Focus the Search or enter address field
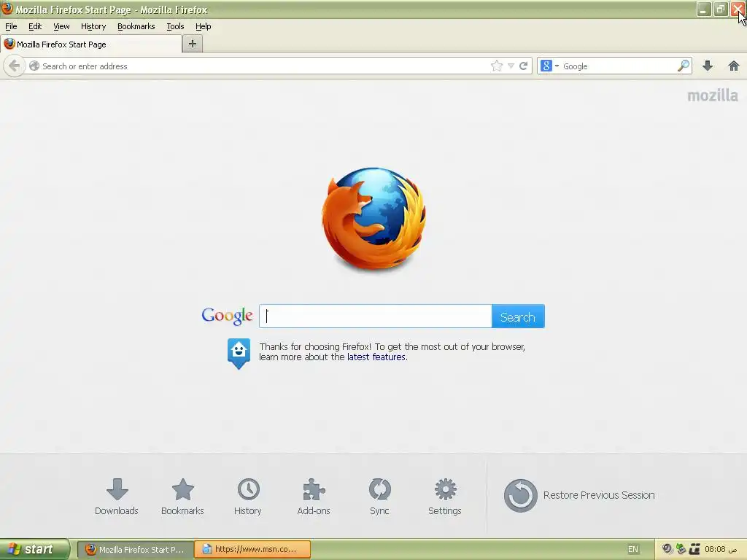Screen dimensions: 747x560 coord(264,66)
